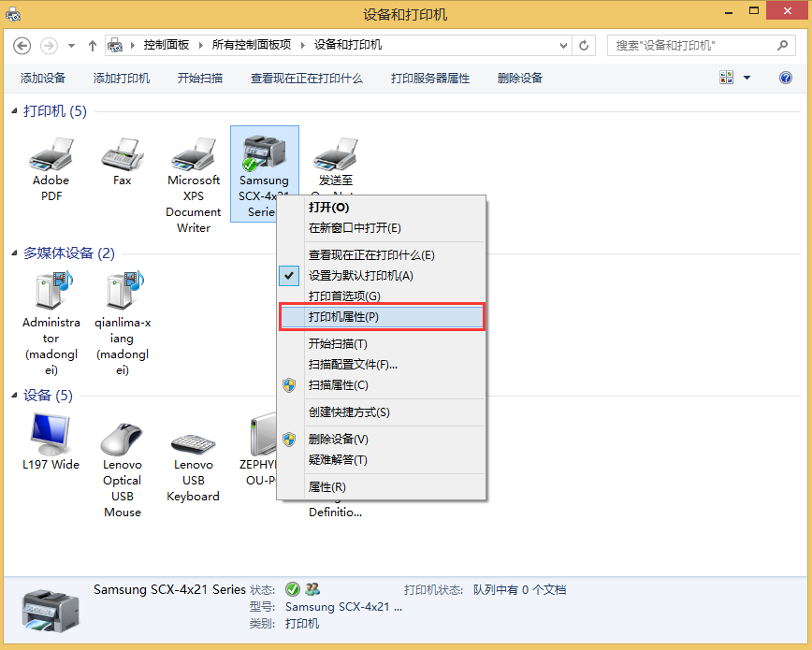Click the forward navigation arrow
Image resolution: width=812 pixels, height=650 pixels.
(49, 46)
